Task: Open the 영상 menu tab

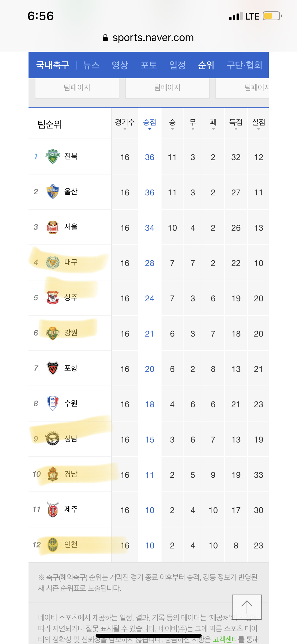Action: point(120,65)
